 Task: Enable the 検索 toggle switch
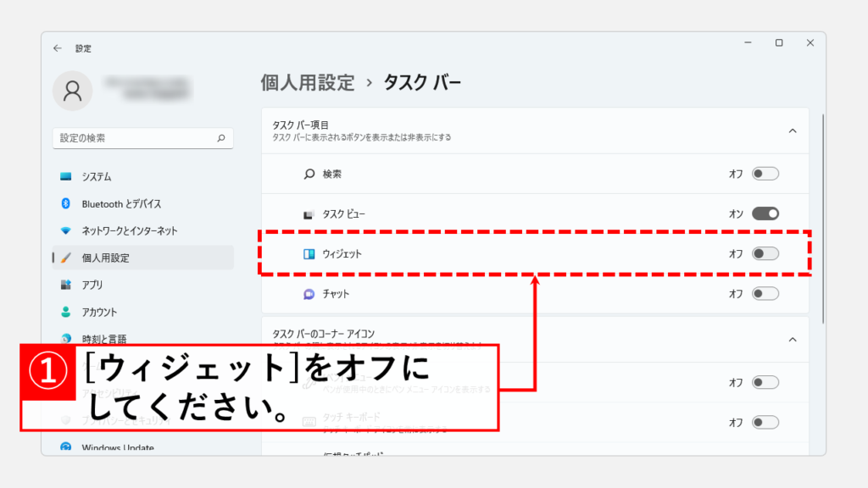(x=765, y=174)
